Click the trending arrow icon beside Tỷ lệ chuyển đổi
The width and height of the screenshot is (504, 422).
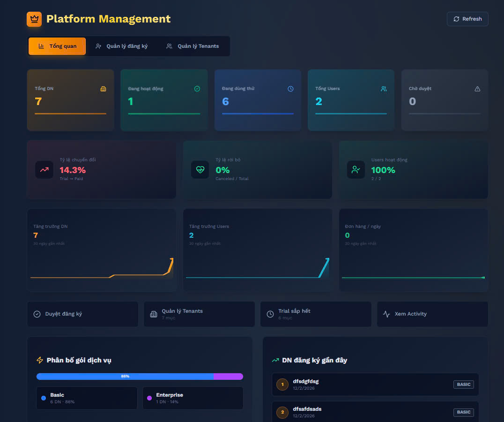[x=44, y=170]
